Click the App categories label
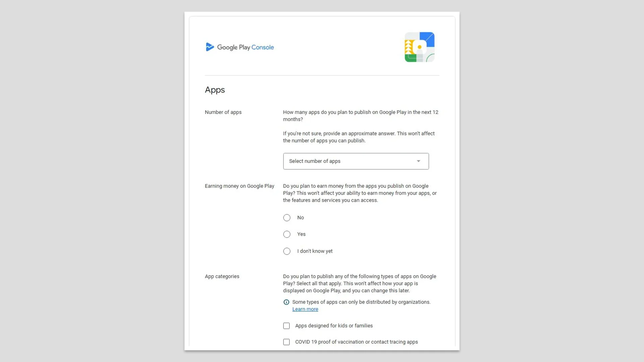 (x=222, y=277)
